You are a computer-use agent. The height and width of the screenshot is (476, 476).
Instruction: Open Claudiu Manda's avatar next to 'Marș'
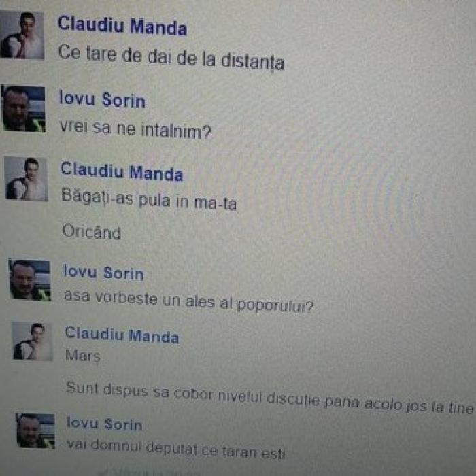(33, 341)
